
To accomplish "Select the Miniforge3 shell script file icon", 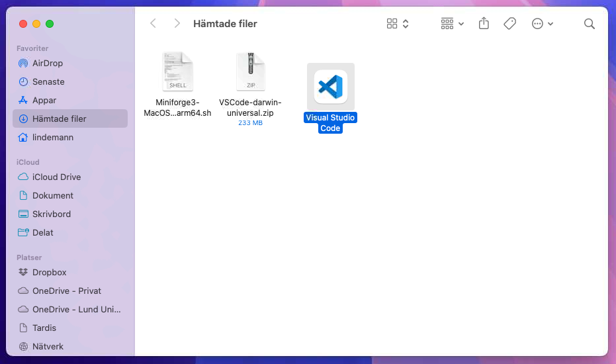I will coord(177,71).
